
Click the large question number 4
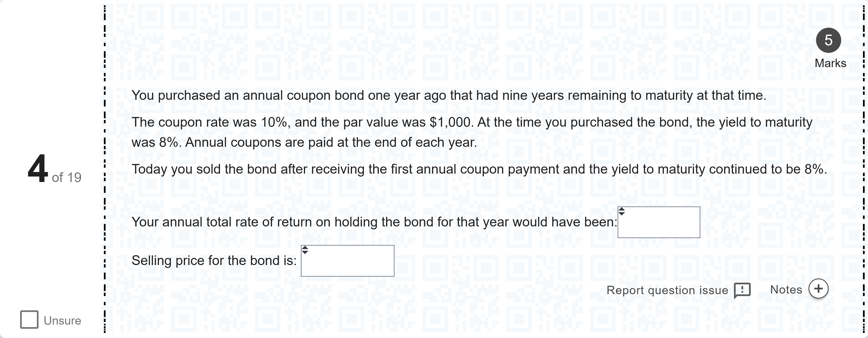coord(37,168)
